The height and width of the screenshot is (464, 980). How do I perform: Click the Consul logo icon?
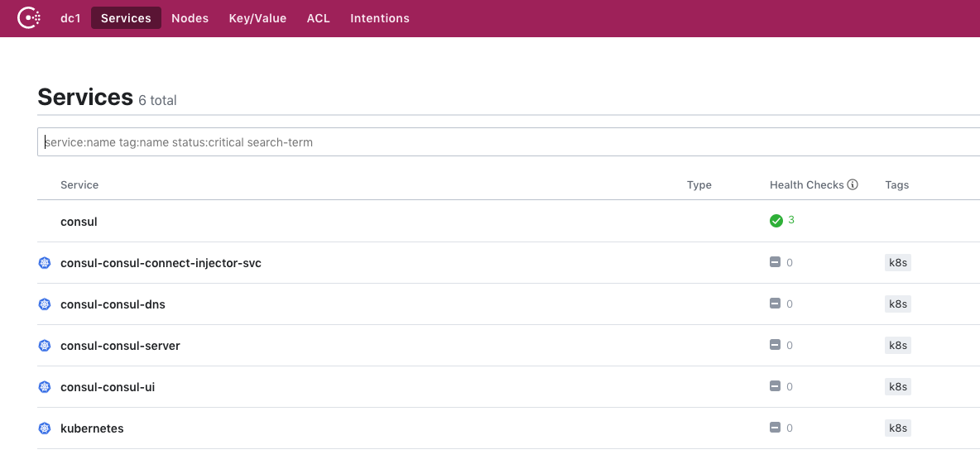[30, 17]
